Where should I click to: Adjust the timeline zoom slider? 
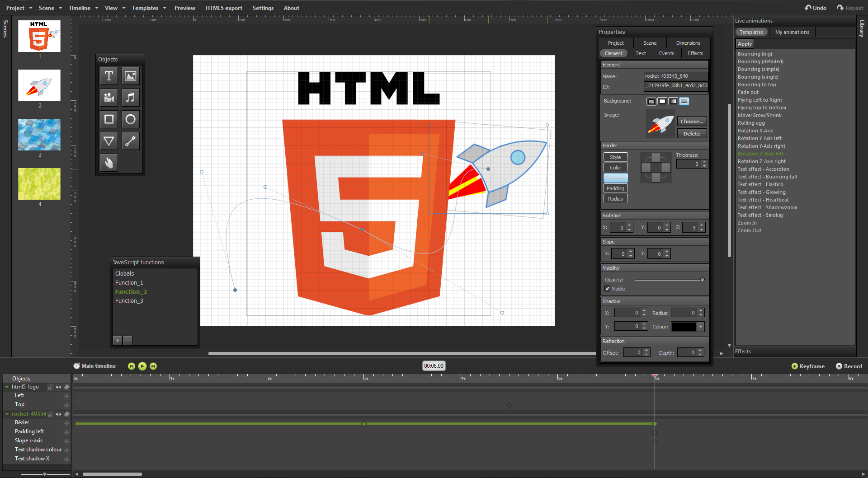[x=45, y=474]
